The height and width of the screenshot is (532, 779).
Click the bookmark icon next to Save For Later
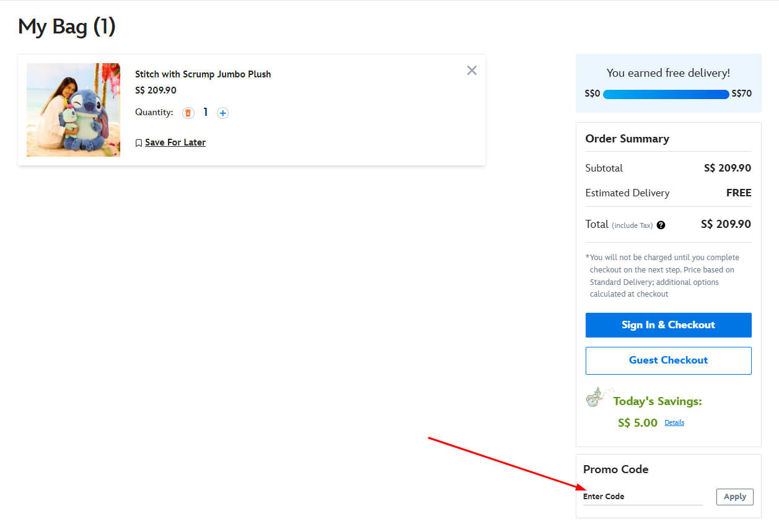[139, 142]
